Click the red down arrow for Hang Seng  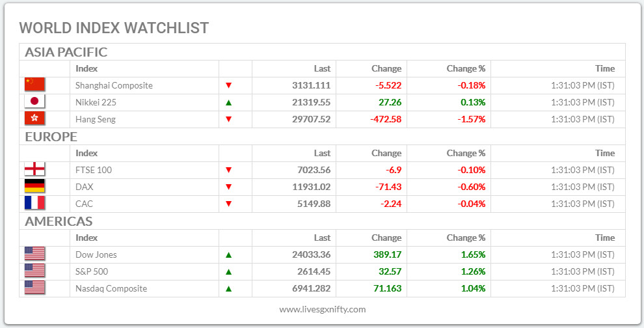click(x=229, y=119)
